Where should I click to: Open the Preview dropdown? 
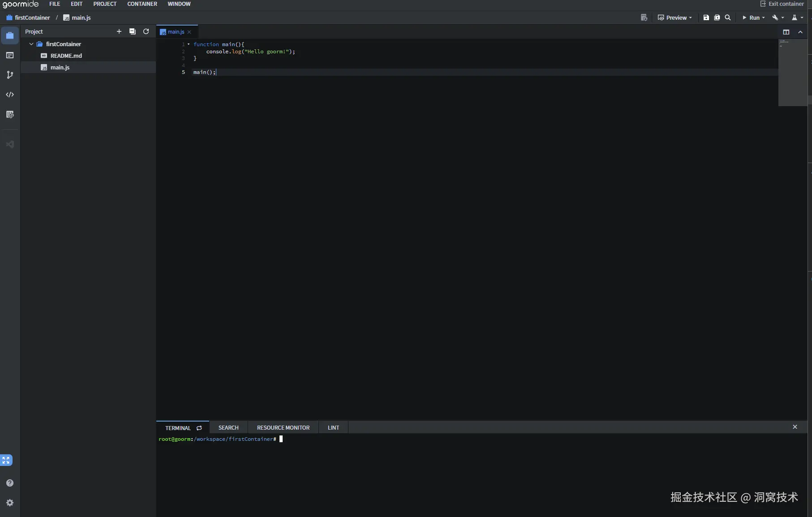(675, 17)
